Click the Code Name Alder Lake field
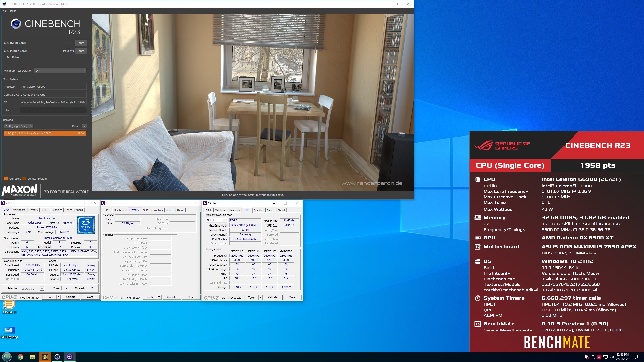This screenshot has width=644, height=362. coord(34,223)
